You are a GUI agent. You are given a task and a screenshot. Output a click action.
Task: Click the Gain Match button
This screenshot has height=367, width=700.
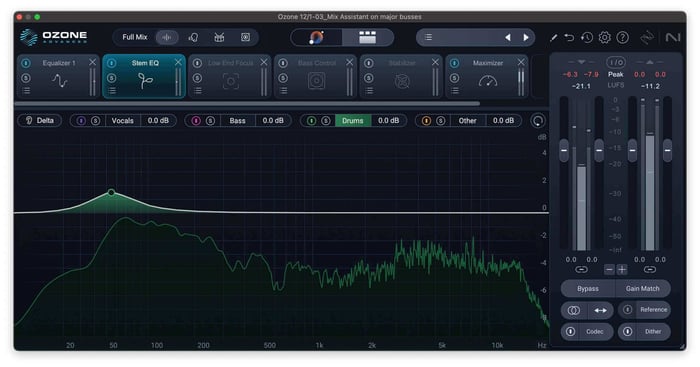pos(642,288)
